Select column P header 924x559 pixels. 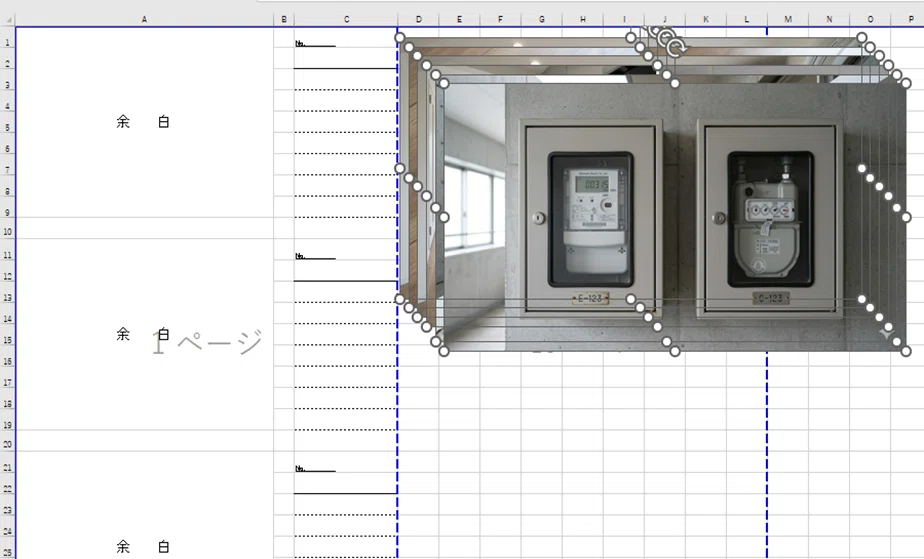coord(910,19)
